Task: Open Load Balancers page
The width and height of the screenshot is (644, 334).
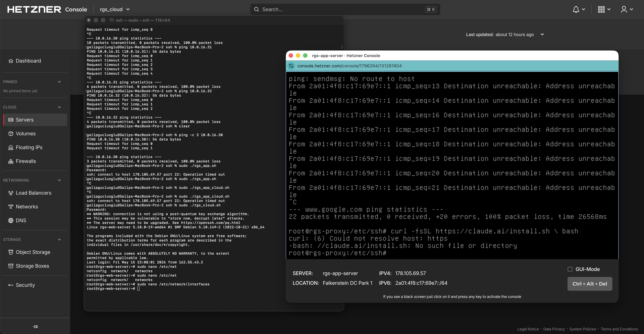Action: (x=35, y=193)
